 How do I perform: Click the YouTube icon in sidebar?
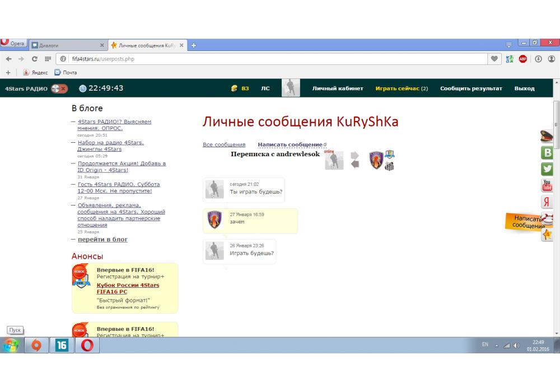point(547,185)
